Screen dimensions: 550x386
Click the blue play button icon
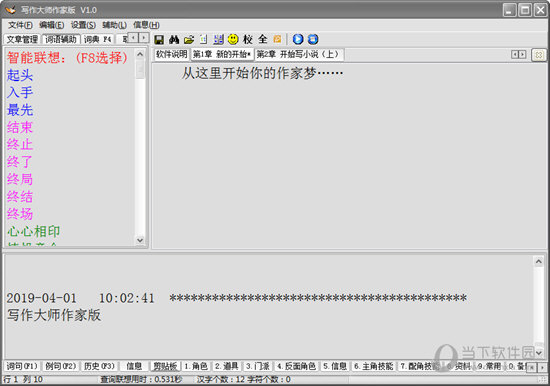tap(298, 39)
